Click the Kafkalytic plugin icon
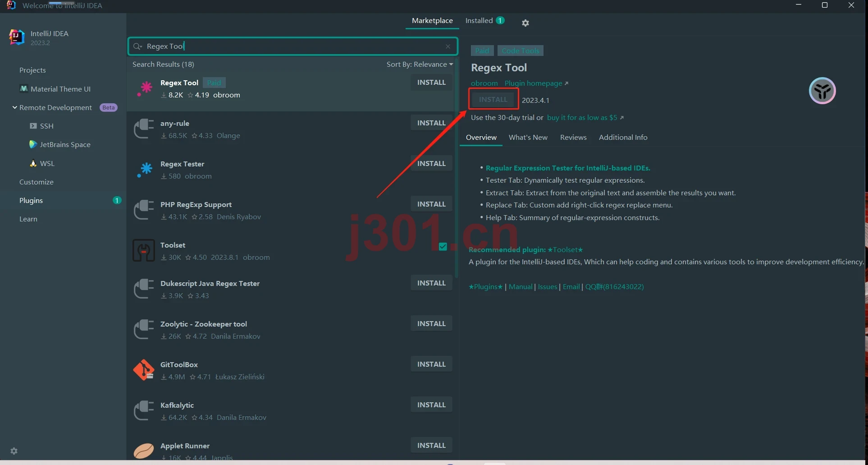 (x=144, y=411)
